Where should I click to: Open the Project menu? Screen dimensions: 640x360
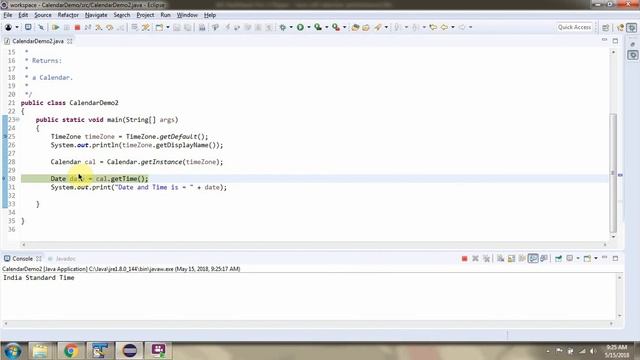click(x=145, y=15)
